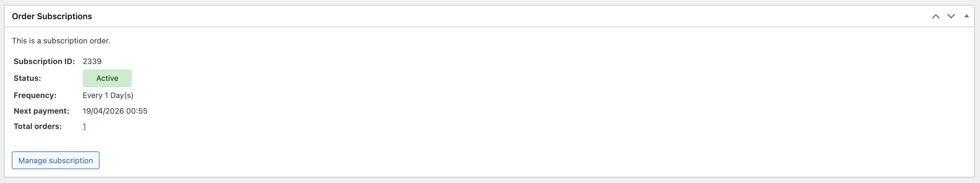Move the Order Subscriptions panel down
980x183 pixels.
coord(951,16)
